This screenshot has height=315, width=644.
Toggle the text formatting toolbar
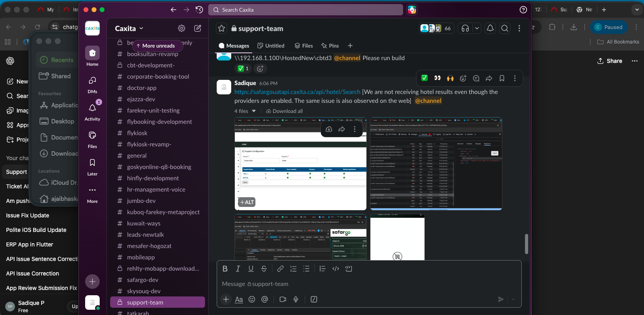click(239, 299)
